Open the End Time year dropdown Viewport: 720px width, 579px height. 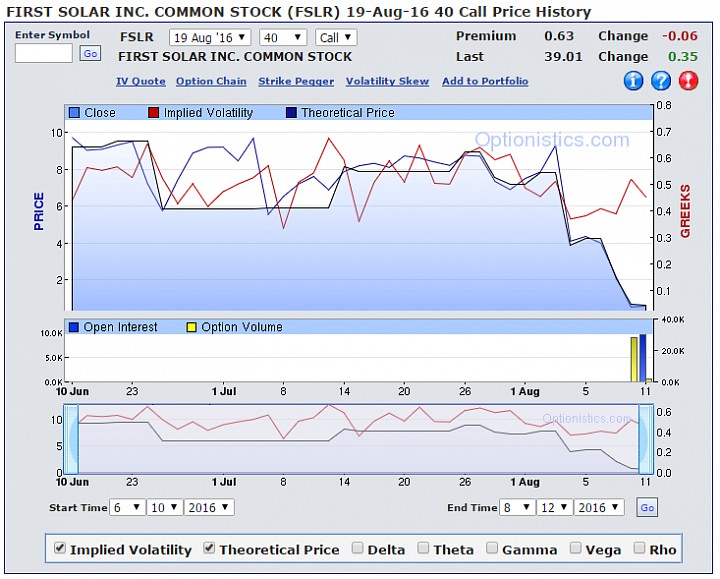tap(599, 507)
